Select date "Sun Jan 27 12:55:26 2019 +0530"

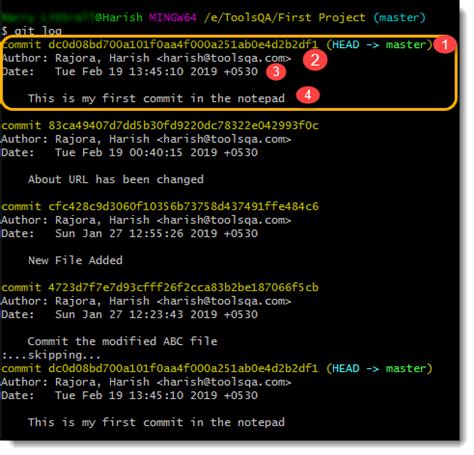click(156, 233)
